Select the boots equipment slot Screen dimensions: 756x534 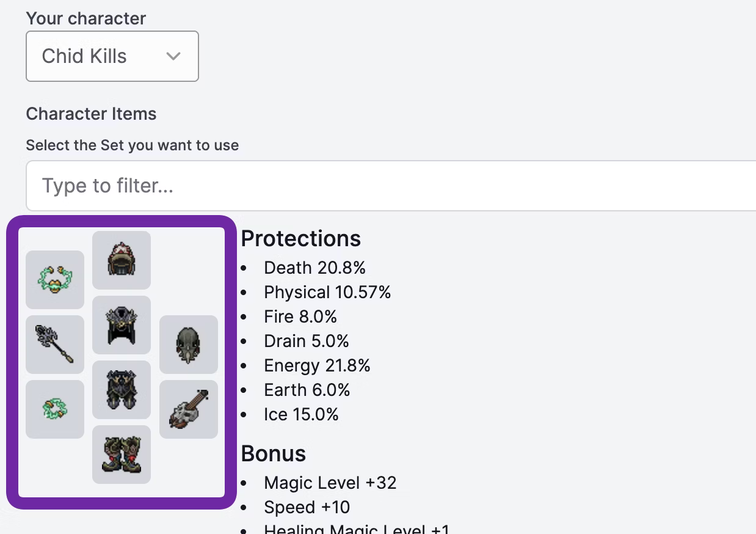122,454
